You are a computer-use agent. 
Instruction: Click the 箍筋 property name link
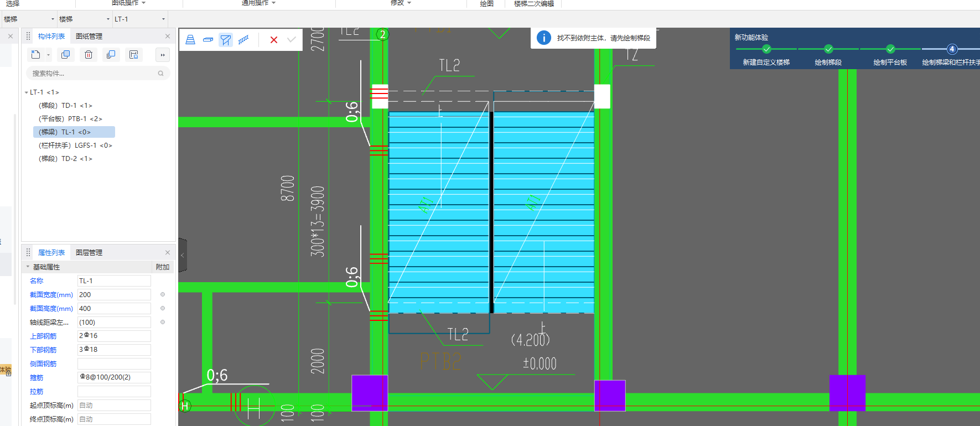[37, 377]
